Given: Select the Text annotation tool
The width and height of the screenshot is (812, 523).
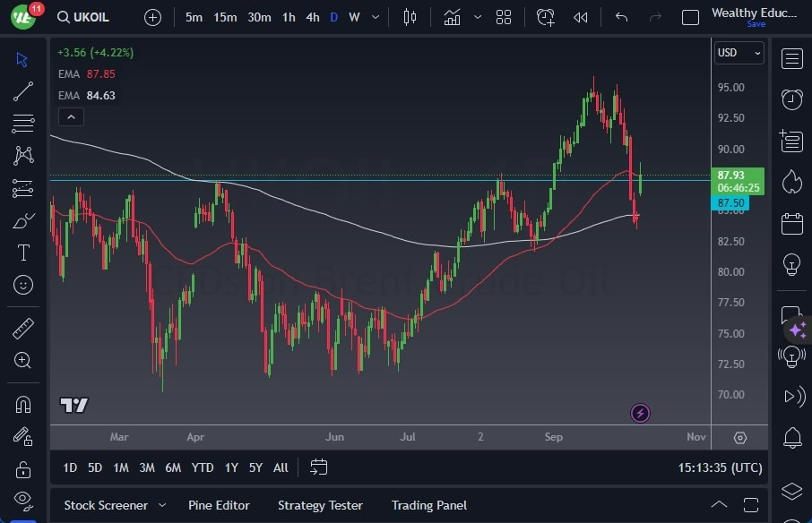Looking at the screenshot, I should [x=23, y=253].
